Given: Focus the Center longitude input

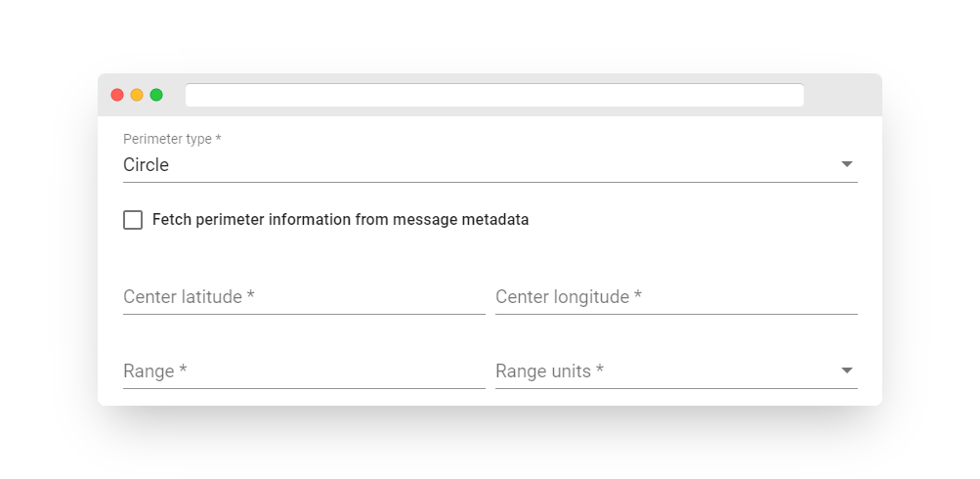Looking at the screenshot, I should coord(676,297).
